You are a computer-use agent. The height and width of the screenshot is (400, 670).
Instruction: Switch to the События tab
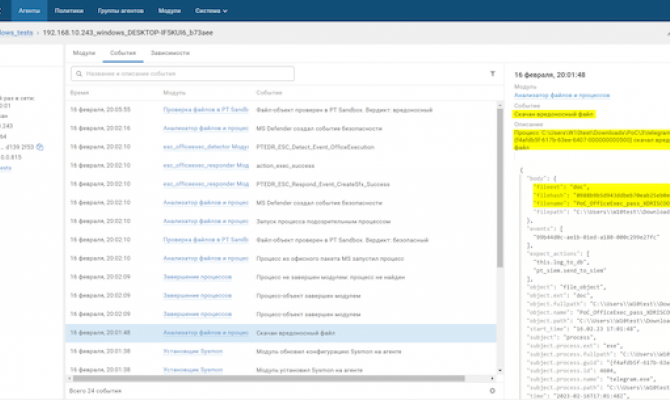pyautogui.click(x=123, y=53)
